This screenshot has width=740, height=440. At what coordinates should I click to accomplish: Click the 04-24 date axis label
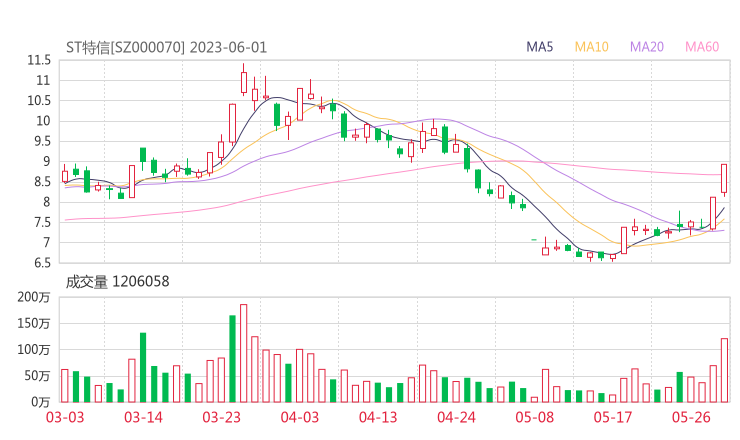click(x=456, y=417)
